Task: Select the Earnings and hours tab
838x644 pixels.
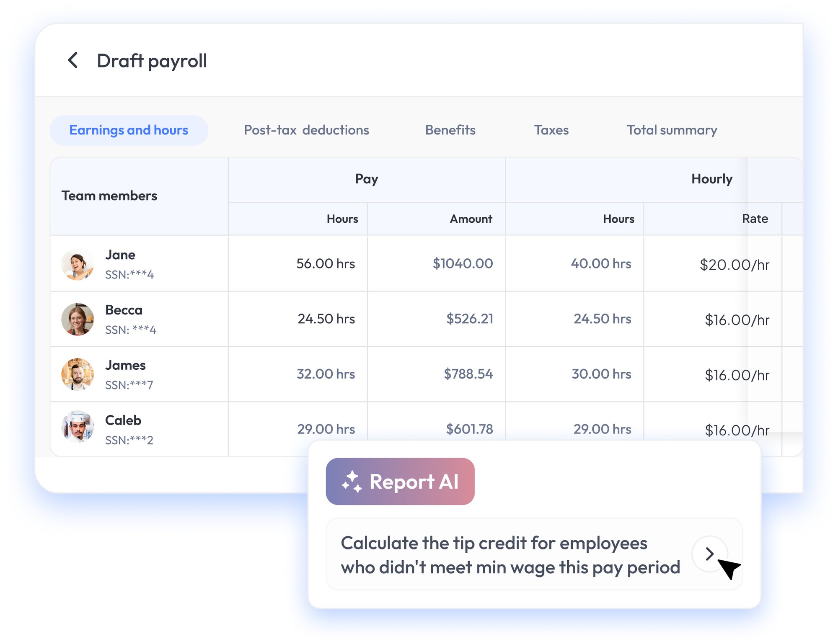Action: (129, 130)
